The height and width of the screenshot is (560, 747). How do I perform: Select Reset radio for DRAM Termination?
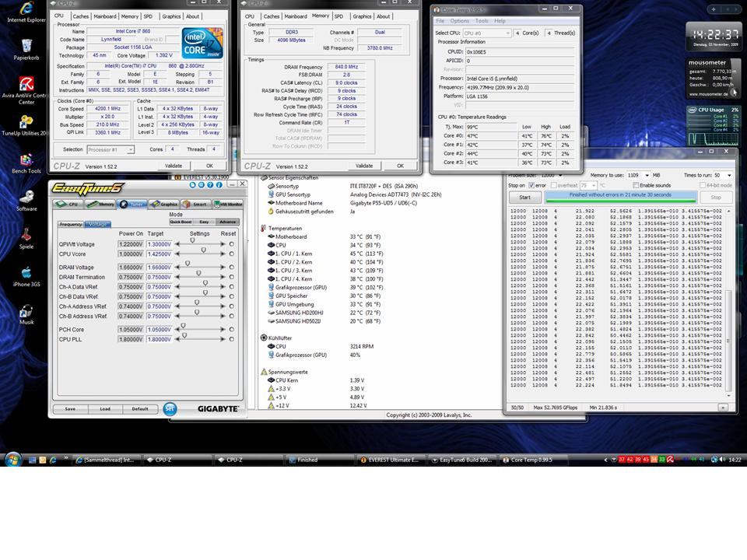coord(232,277)
